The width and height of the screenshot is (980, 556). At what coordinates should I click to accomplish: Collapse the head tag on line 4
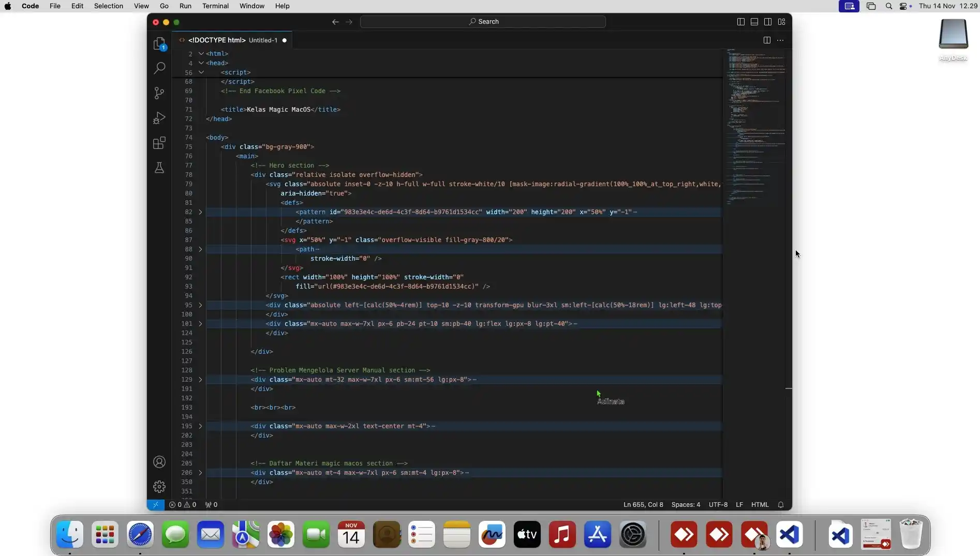(x=201, y=63)
